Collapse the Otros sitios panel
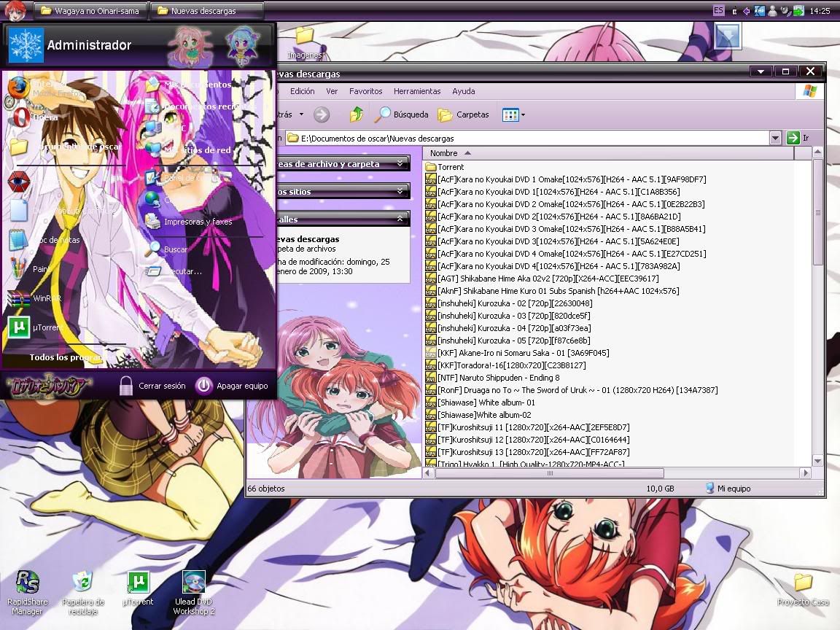The height and width of the screenshot is (630, 840). pyautogui.click(x=400, y=191)
